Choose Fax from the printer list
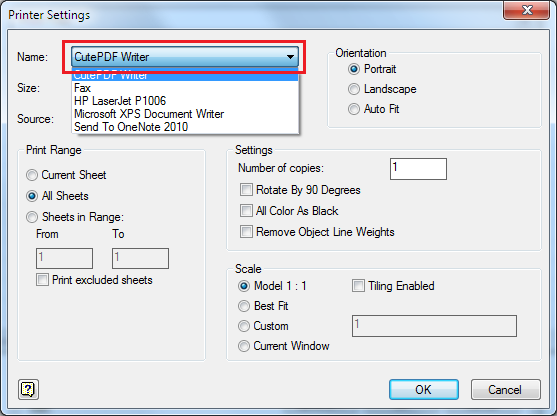 click(185, 88)
